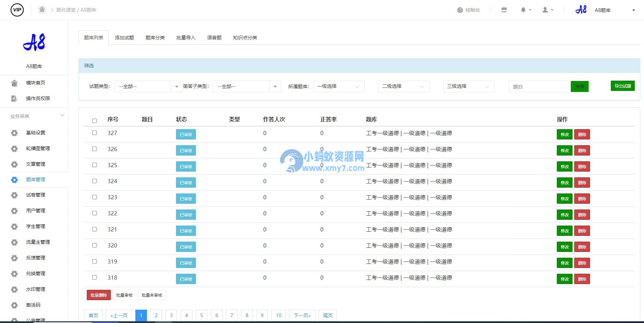The width and height of the screenshot is (644, 323).
Task: Check the checkbox for question 327
Action: [94, 133]
